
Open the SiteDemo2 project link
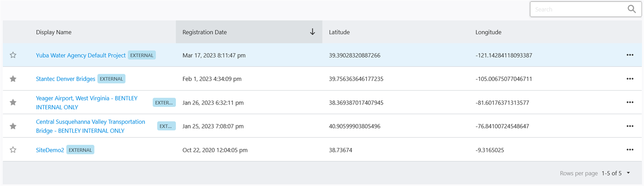tap(50, 150)
